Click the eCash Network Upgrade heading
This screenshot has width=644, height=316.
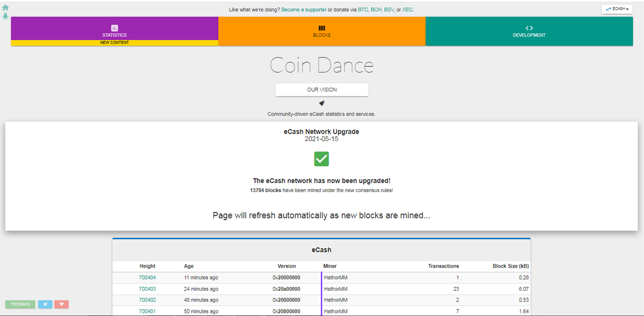pos(321,131)
